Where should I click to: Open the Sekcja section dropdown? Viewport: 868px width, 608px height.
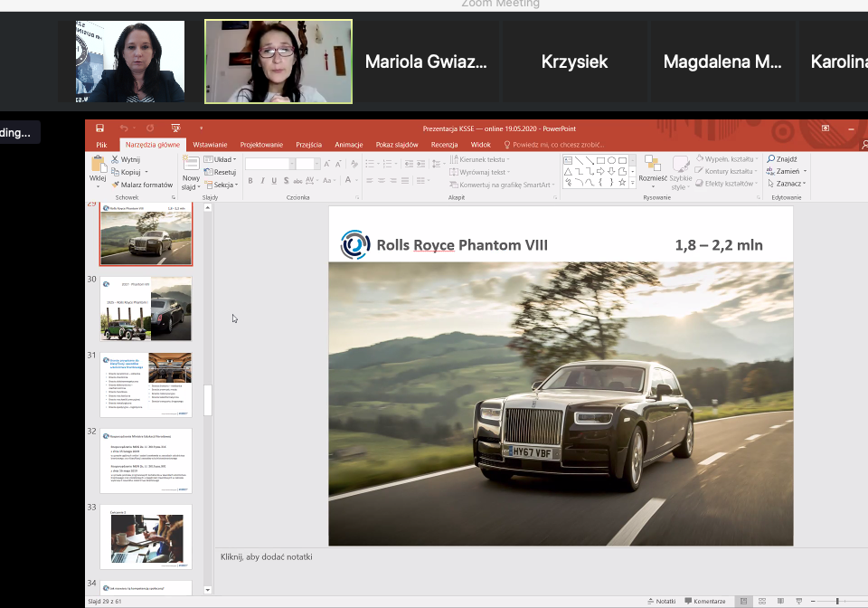(222, 185)
